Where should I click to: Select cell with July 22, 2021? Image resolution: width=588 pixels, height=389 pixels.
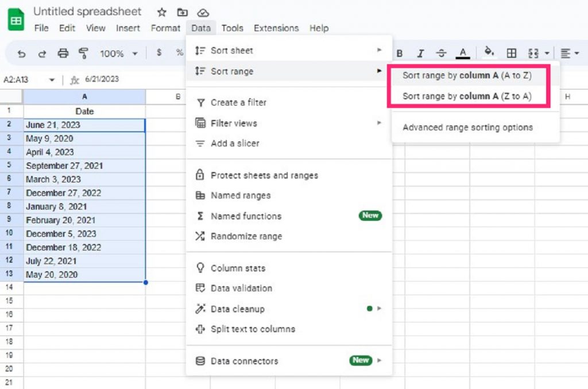[x=84, y=261]
